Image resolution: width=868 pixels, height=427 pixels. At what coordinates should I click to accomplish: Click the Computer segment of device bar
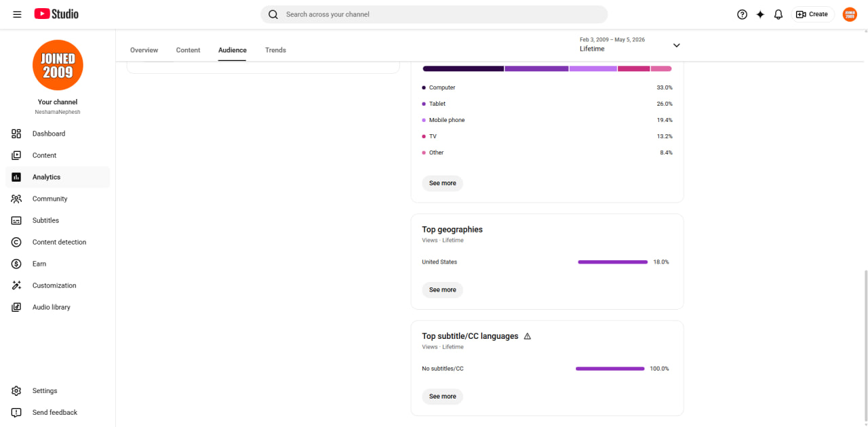(463, 68)
